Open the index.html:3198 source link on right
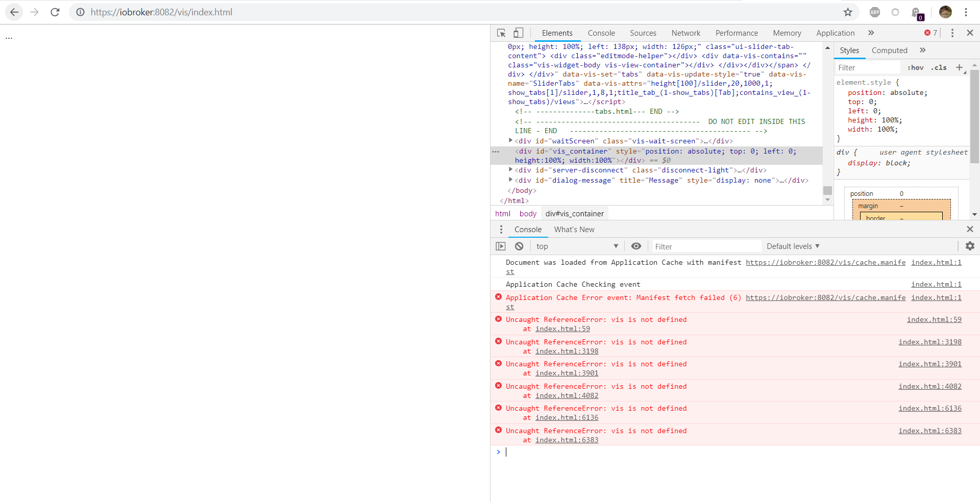The width and height of the screenshot is (980, 502). click(x=930, y=342)
